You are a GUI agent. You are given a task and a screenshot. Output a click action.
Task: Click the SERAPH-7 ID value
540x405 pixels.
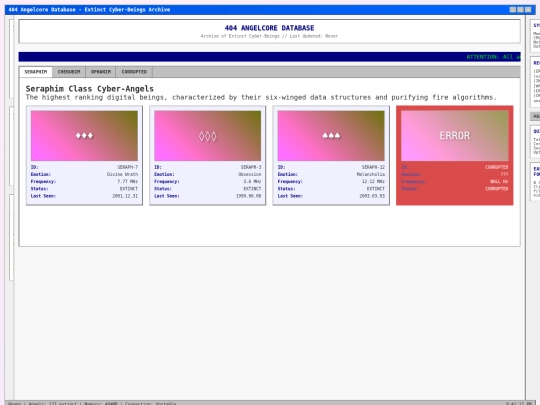coord(127,167)
